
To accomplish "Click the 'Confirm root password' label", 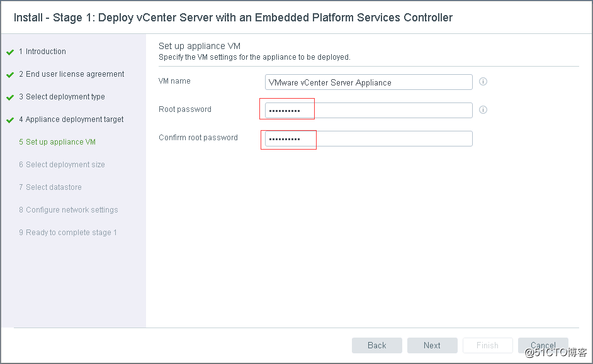I will pyautogui.click(x=198, y=138).
